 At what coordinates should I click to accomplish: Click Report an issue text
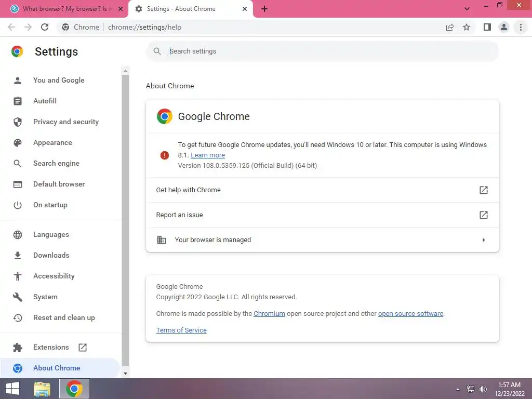pyautogui.click(x=179, y=215)
